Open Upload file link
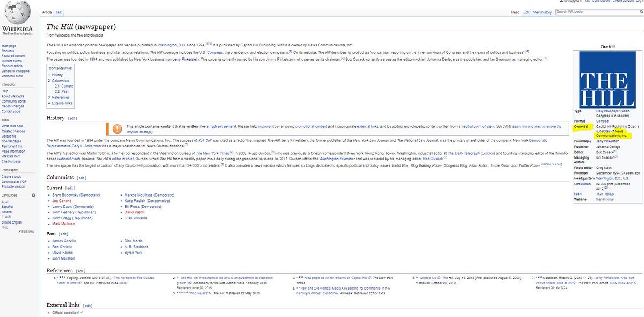This screenshot has height=317, width=644. point(10,136)
